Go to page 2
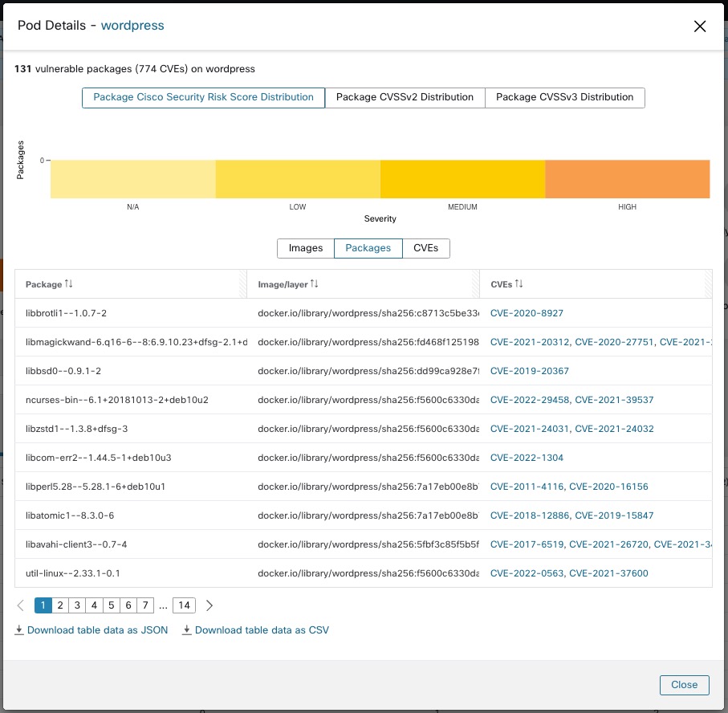 [x=60, y=605]
